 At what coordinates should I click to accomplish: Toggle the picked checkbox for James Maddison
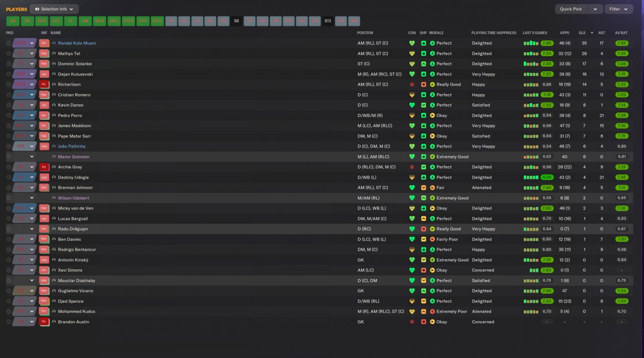click(9, 126)
